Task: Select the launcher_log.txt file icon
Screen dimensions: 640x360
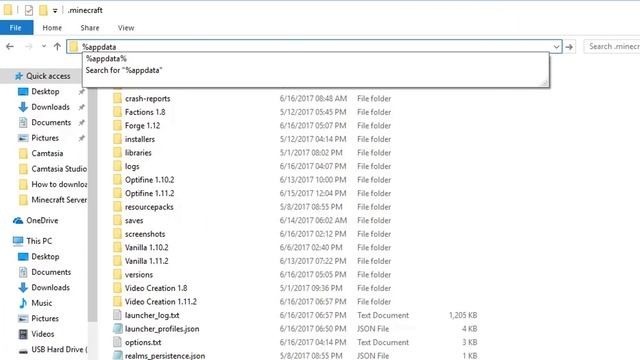Action: 118,315
